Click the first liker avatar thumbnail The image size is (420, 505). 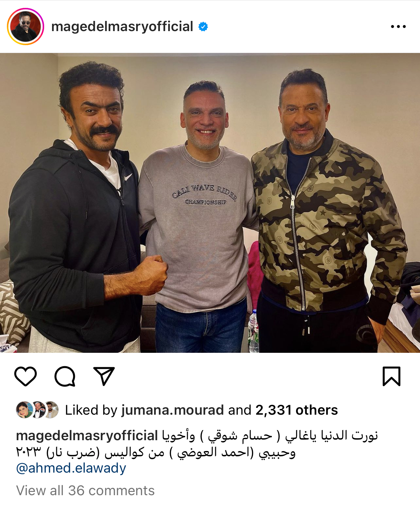pos(24,410)
